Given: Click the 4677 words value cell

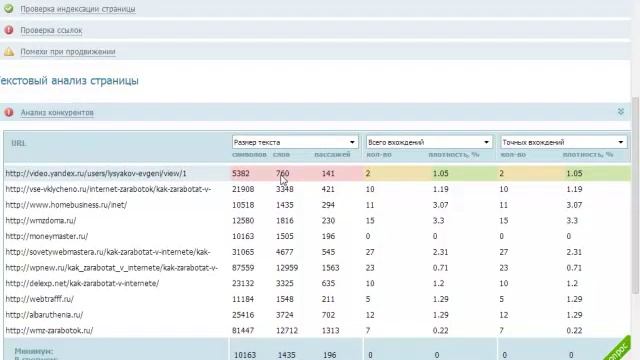Looking at the screenshot, I should (284, 252).
